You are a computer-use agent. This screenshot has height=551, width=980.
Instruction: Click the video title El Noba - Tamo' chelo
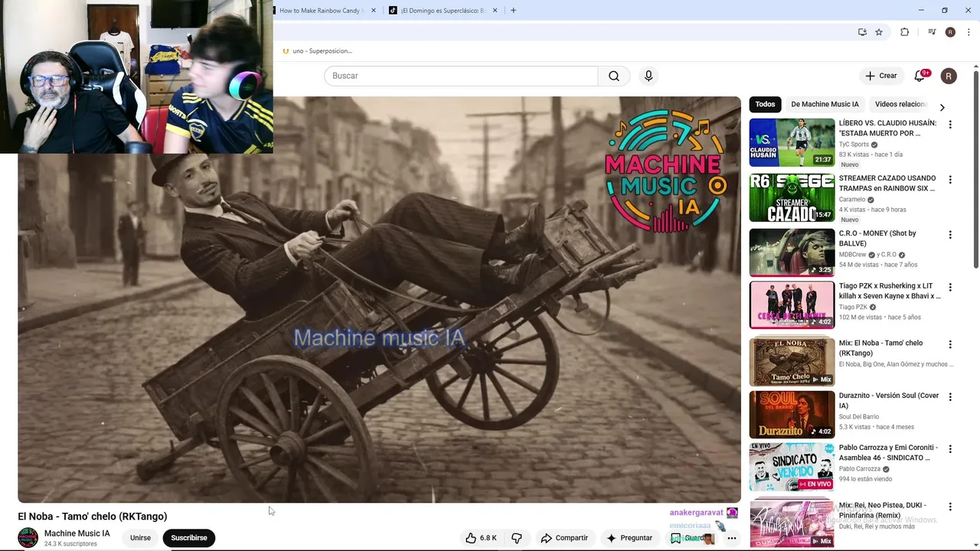pos(93,517)
